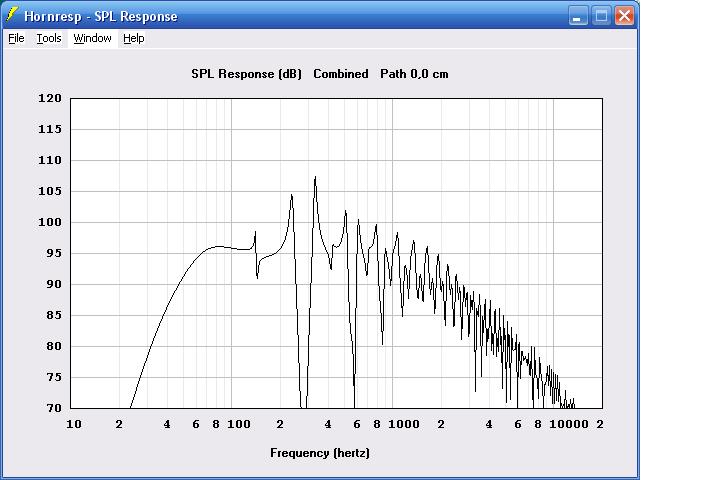Click the 120 value on vertical axis
The width and height of the screenshot is (705, 480).
tap(50, 98)
